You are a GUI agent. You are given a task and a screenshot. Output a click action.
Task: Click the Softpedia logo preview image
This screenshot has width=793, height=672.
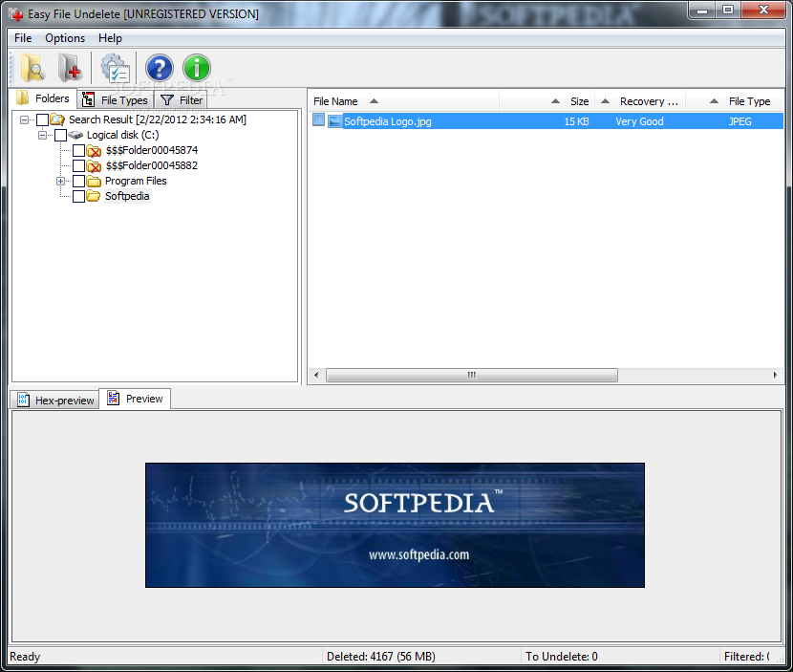click(x=395, y=525)
